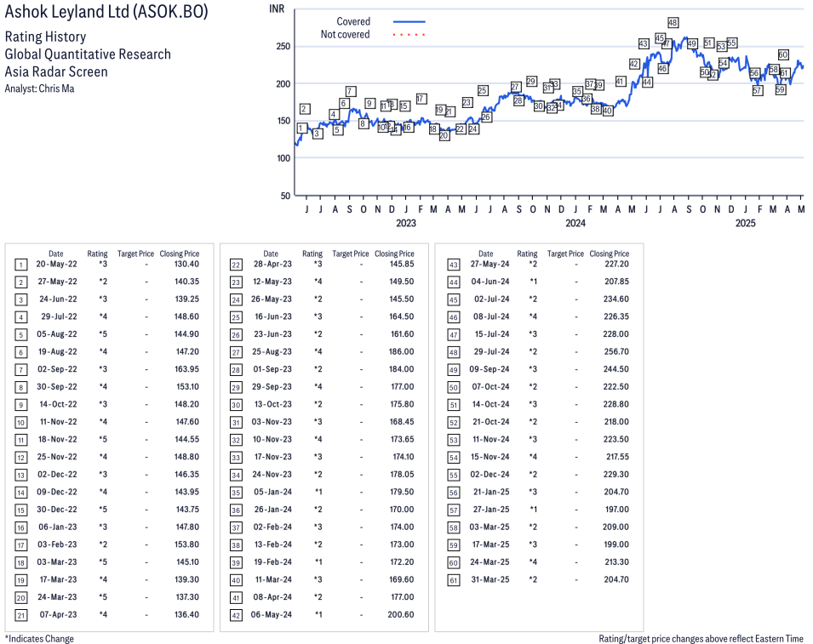Click Global Quantitative Research text

(x=88, y=54)
